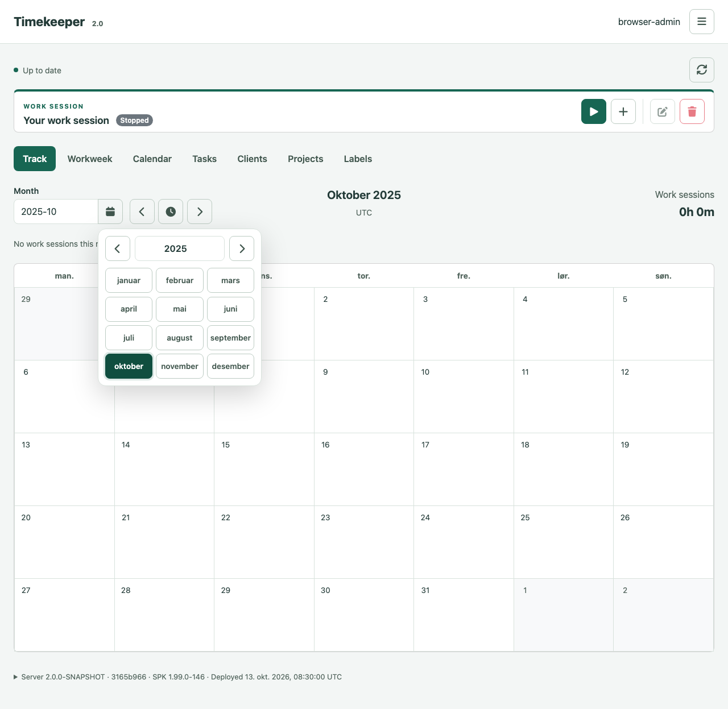
Task: Open the Calendar tab
Action: pos(152,159)
